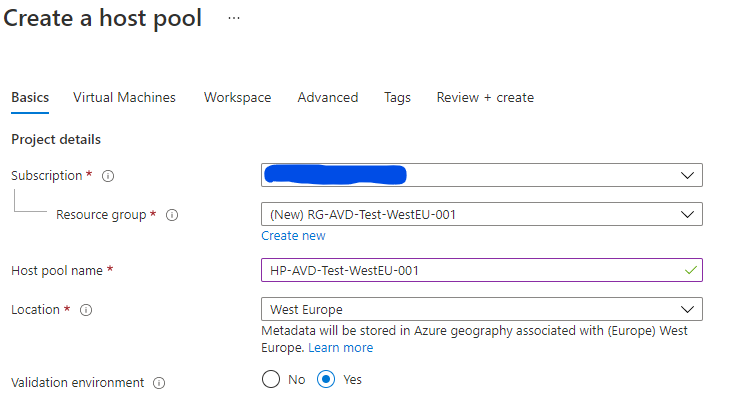Open the West Europe location dropdown
The height and width of the screenshot is (405, 731).
click(x=482, y=309)
